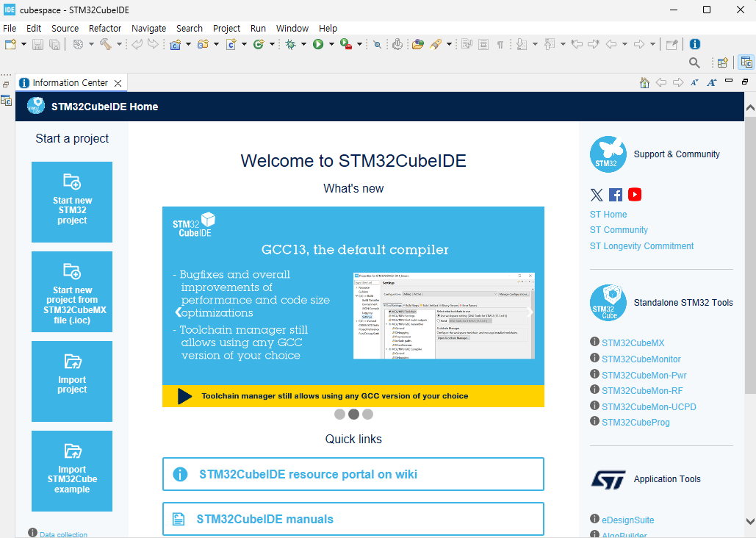Open the Window menu
The width and height of the screenshot is (756, 538).
[292, 29]
